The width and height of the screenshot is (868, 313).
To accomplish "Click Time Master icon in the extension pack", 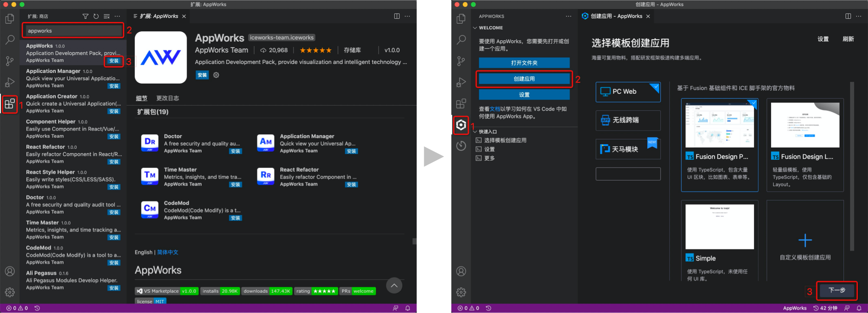I will [x=150, y=176].
